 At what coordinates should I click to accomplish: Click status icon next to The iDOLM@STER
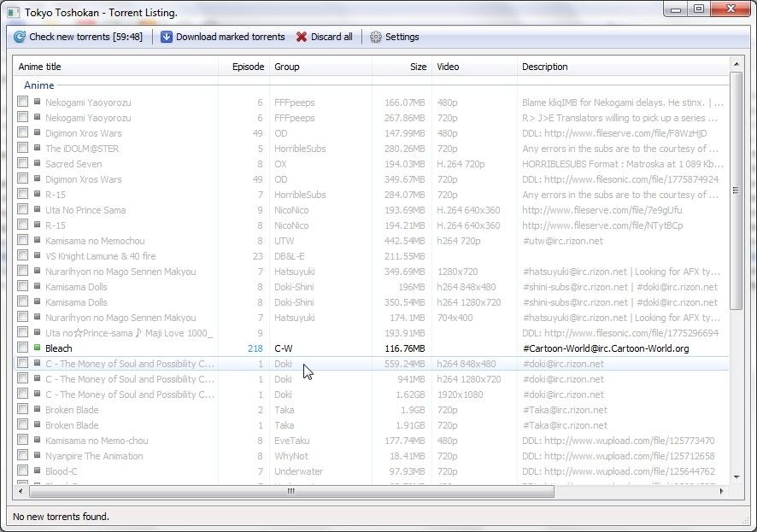38,148
